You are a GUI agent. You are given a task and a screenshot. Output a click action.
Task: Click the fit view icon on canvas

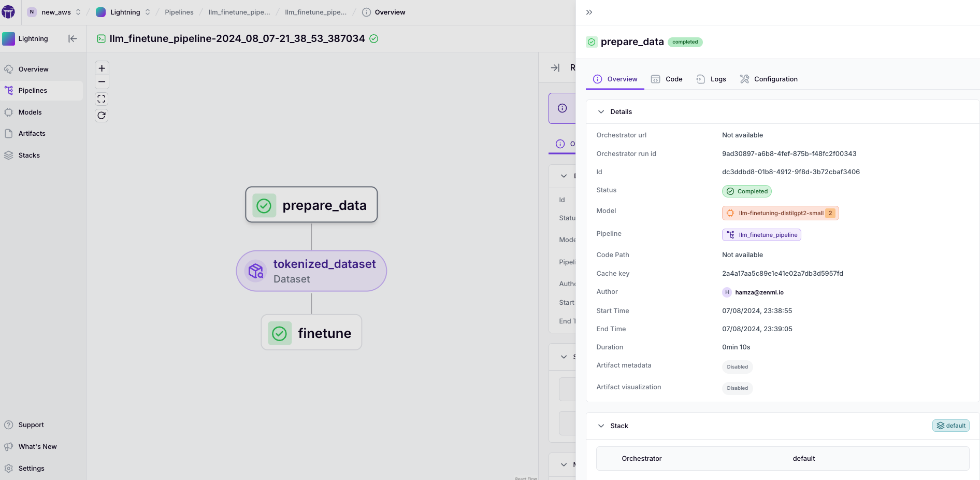point(102,99)
